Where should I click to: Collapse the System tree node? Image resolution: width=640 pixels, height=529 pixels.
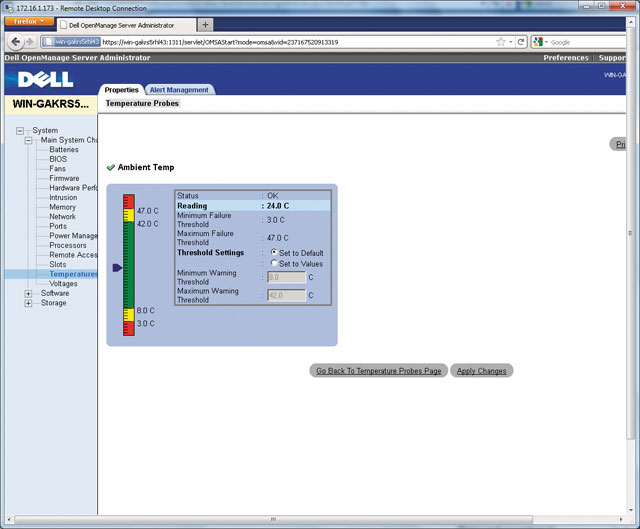pyautogui.click(x=20, y=131)
